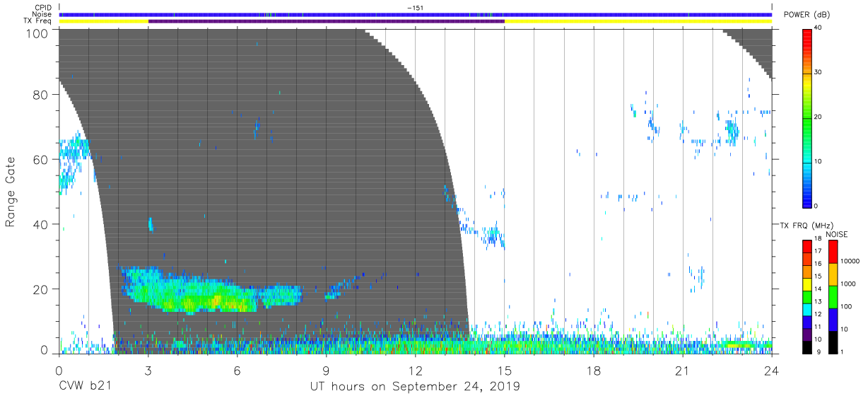This screenshot has height=401, width=868.
Task: Click the 'NOISE' legend title
Action: pyautogui.click(x=835, y=234)
